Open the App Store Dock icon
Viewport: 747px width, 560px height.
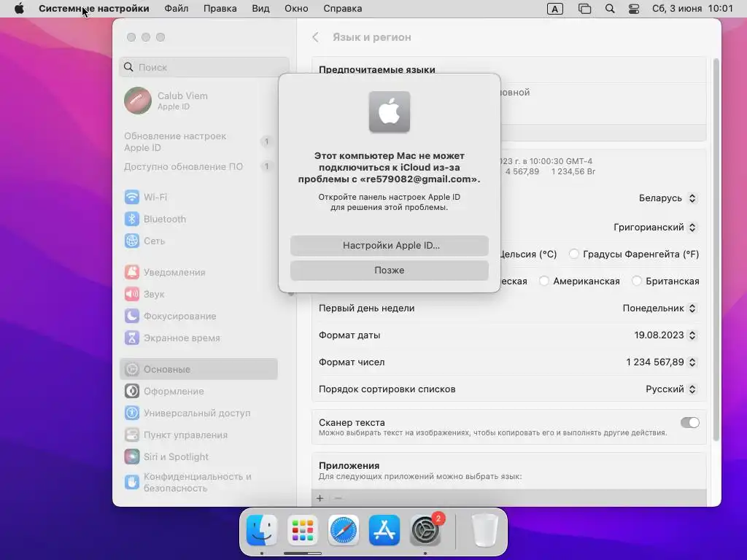pos(384,530)
